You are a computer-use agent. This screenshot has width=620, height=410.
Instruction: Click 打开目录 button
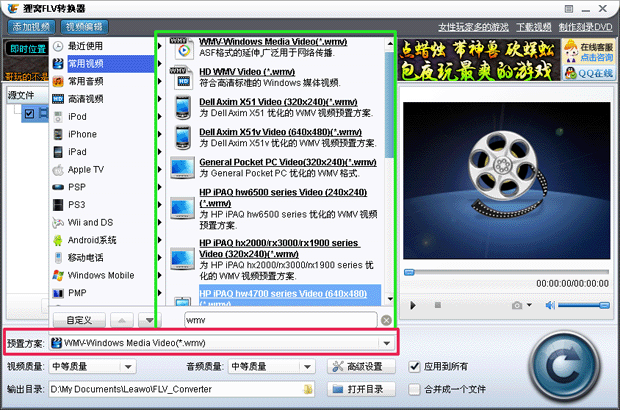coord(361,389)
